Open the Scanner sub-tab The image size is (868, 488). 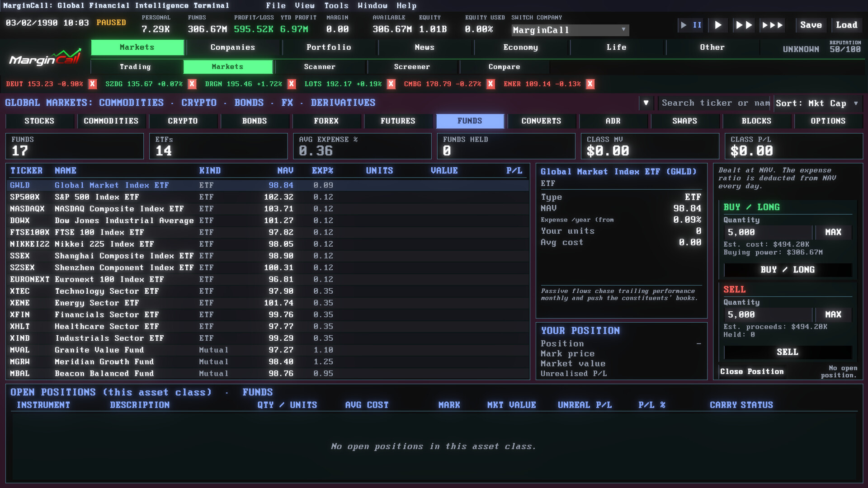(x=320, y=67)
